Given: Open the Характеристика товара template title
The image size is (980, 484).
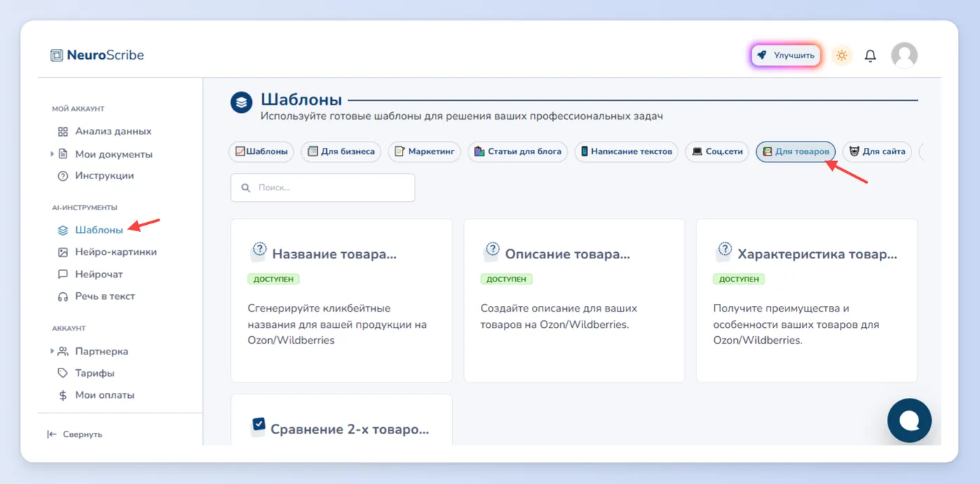Looking at the screenshot, I should [818, 254].
